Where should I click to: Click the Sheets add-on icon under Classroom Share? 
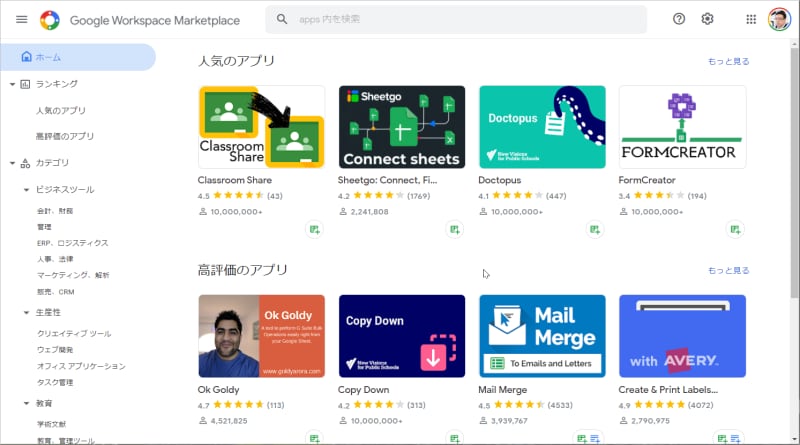pyautogui.click(x=314, y=230)
